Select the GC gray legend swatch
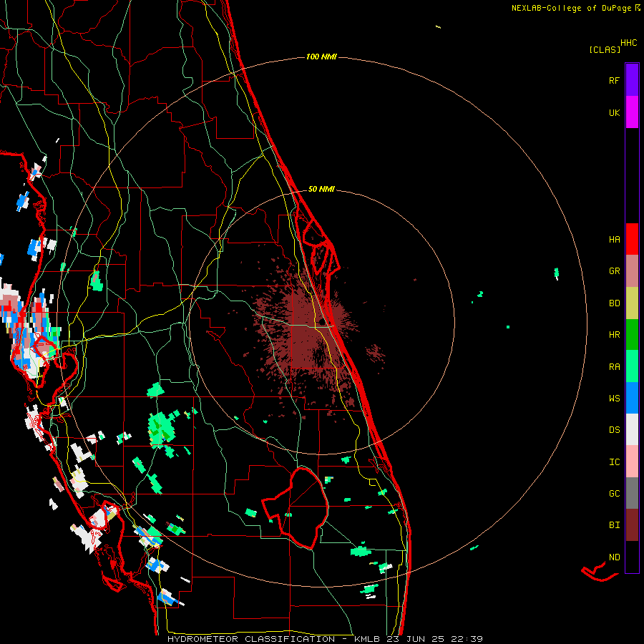The width and height of the screenshot is (644, 644). [x=632, y=493]
